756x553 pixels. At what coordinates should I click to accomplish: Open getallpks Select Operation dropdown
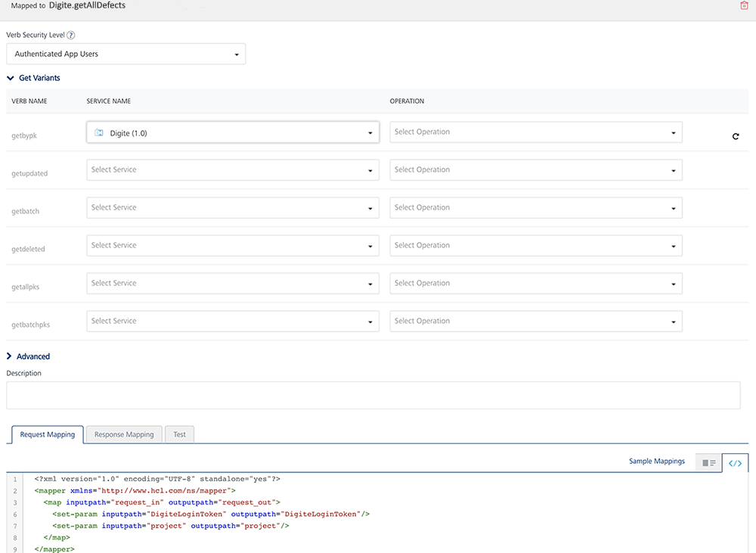[x=535, y=284]
